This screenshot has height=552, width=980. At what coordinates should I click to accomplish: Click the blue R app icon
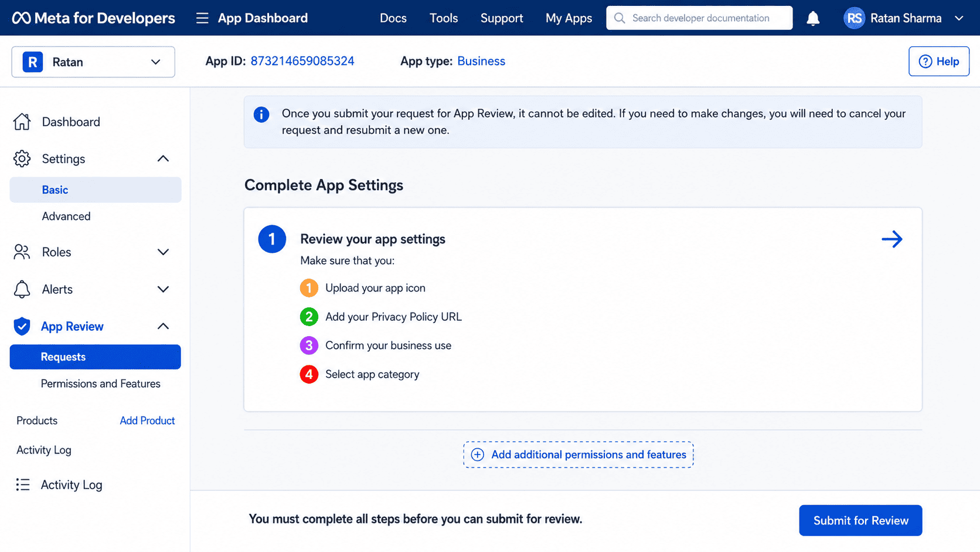tap(33, 62)
